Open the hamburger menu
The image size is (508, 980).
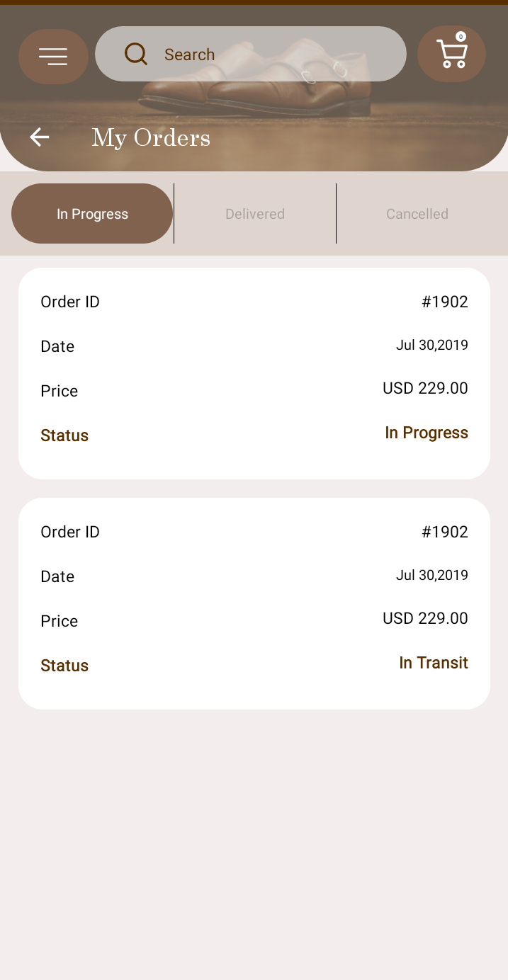[x=53, y=57]
